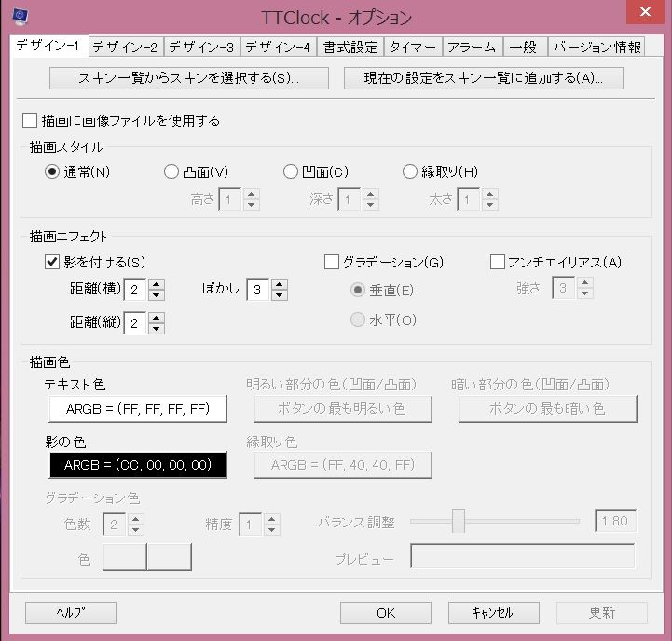Confirm settings with OK button
This screenshot has width=672, height=641.
pos(386,613)
